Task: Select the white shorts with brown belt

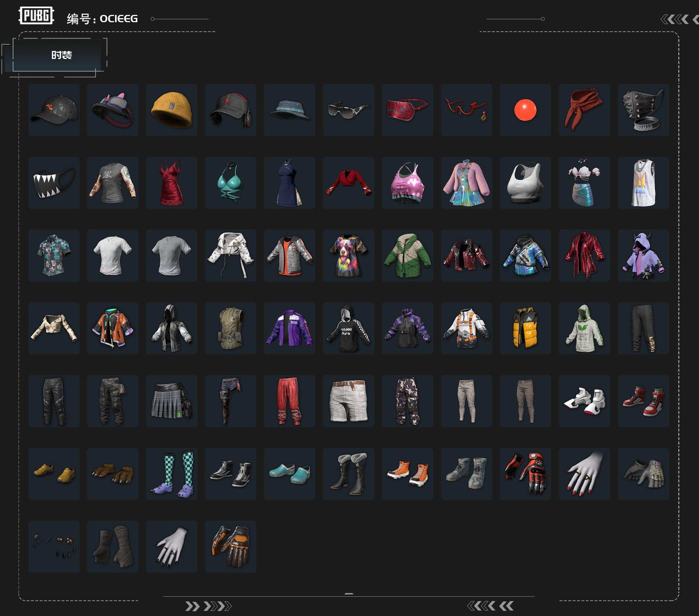Action: [x=348, y=401]
